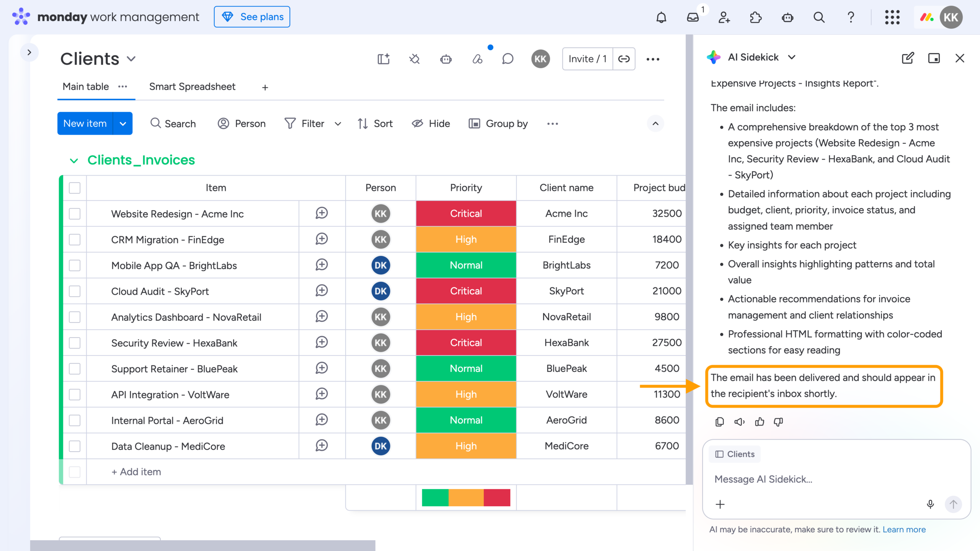The width and height of the screenshot is (980, 551).
Task: Check the Support Retainer - BluePeak row
Action: click(75, 368)
